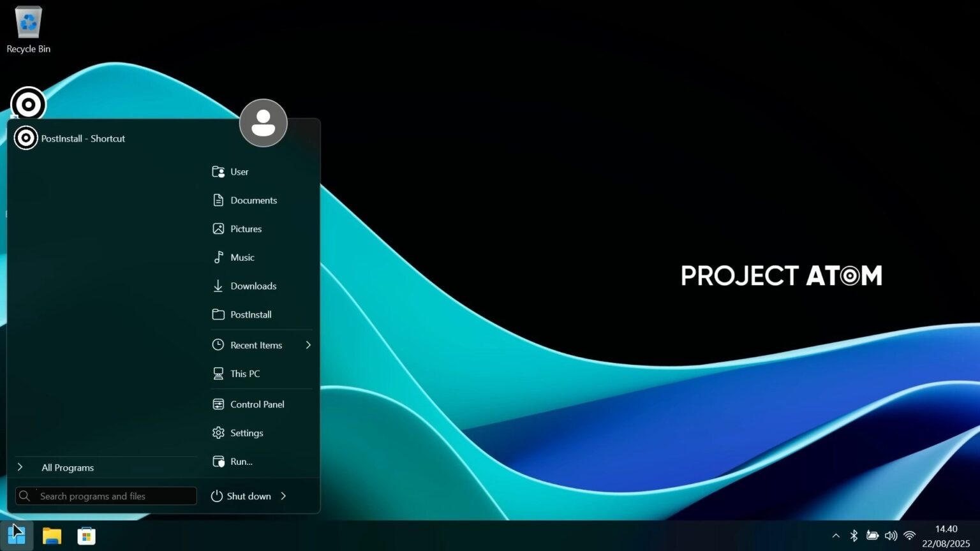Viewport: 980px width, 551px height.
Task: Open Control Panel from the Start menu
Action: tap(256, 404)
